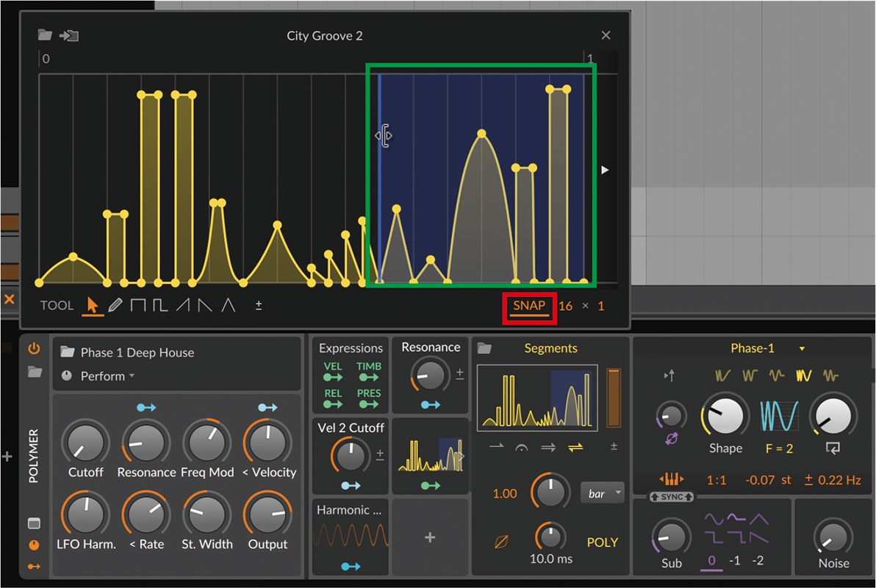
Task: Select the square step shape tool
Action: [x=138, y=305]
